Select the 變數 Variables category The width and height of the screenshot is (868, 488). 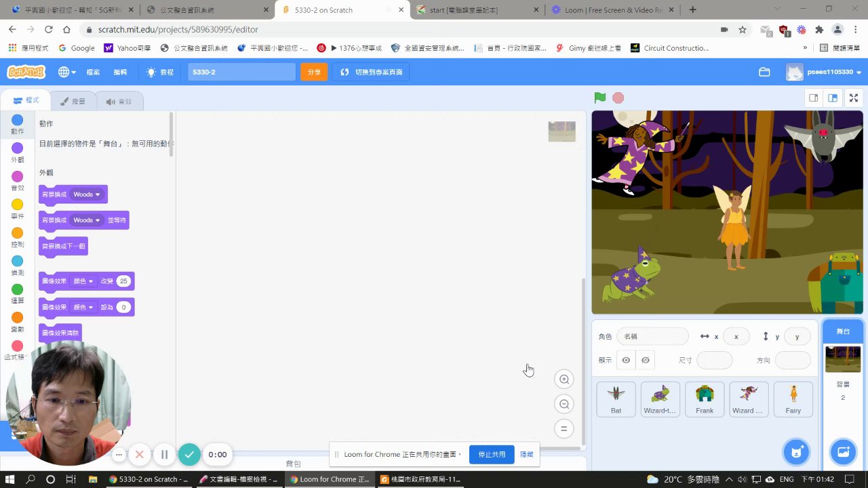tap(17, 323)
